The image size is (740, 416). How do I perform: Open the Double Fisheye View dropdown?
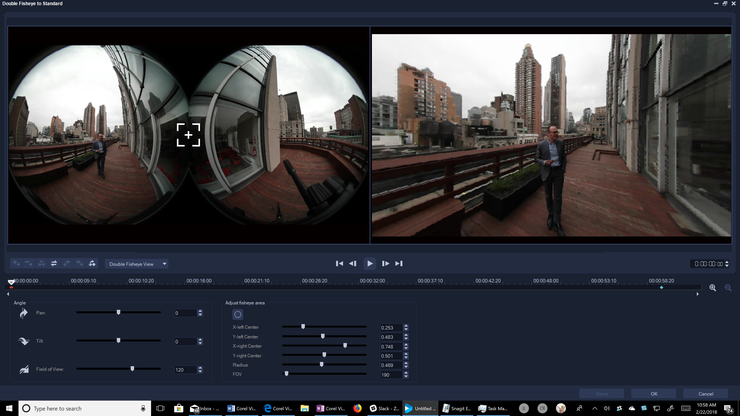(x=136, y=264)
